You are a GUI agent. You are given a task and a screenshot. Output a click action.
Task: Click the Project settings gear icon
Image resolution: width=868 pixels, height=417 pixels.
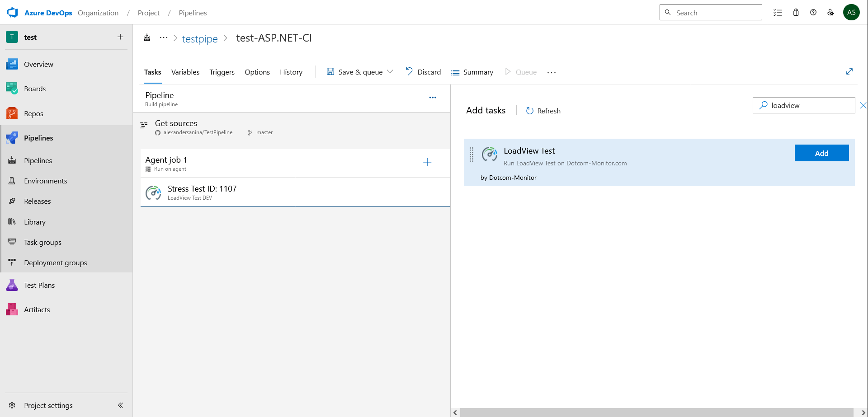(x=12, y=405)
